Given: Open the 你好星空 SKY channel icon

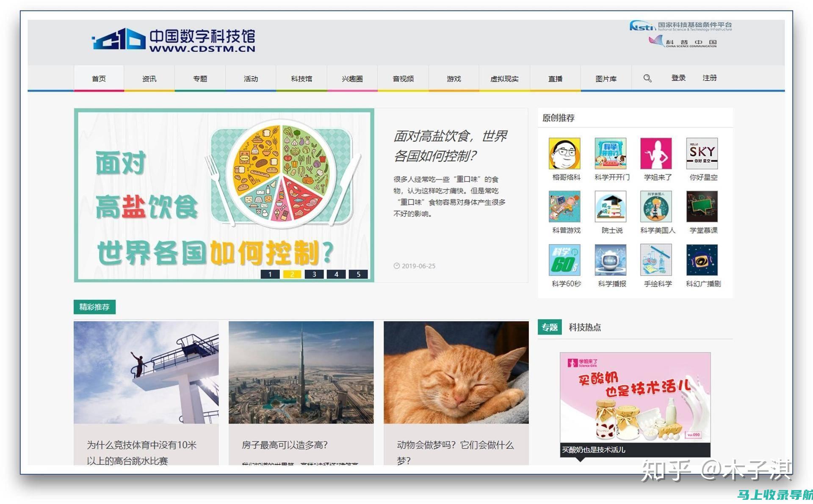Looking at the screenshot, I should pos(702,153).
